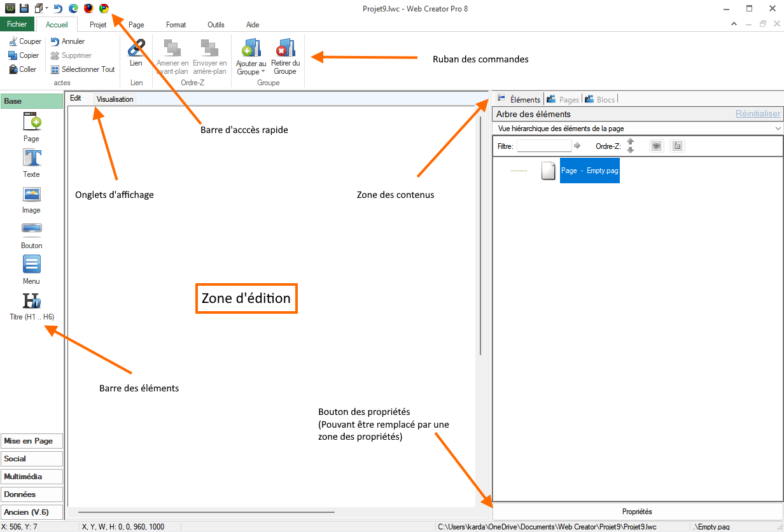The height and width of the screenshot is (532, 784).
Task: Click Amener en avant-plan
Action: 172,57
